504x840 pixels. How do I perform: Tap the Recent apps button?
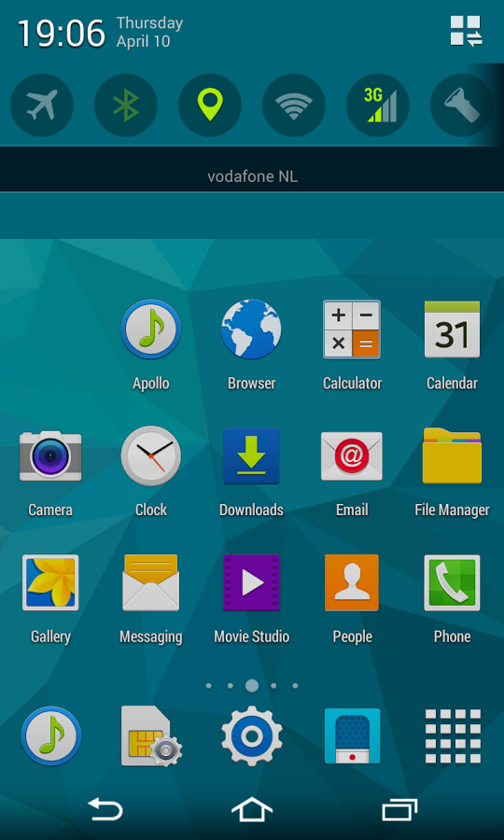coord(399,809)
